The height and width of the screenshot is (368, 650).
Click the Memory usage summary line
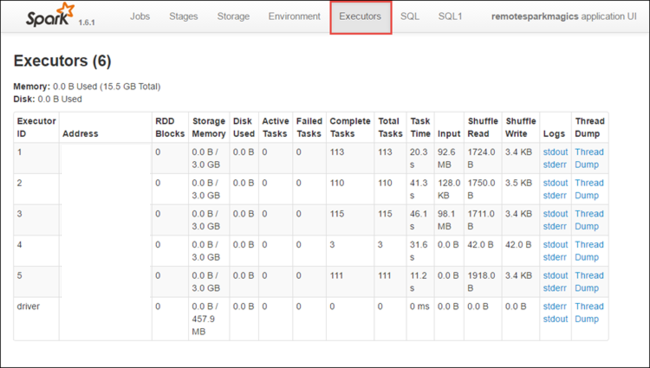pos(87,87)
